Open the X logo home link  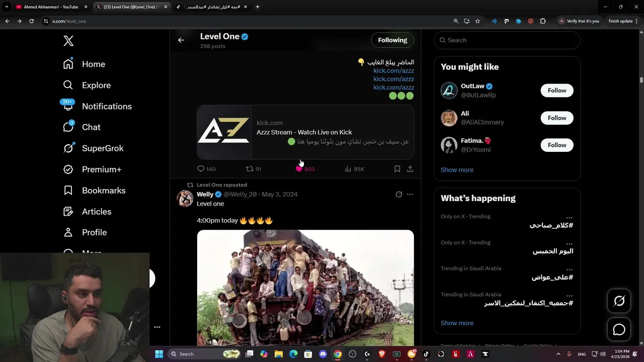click(68, 41)
